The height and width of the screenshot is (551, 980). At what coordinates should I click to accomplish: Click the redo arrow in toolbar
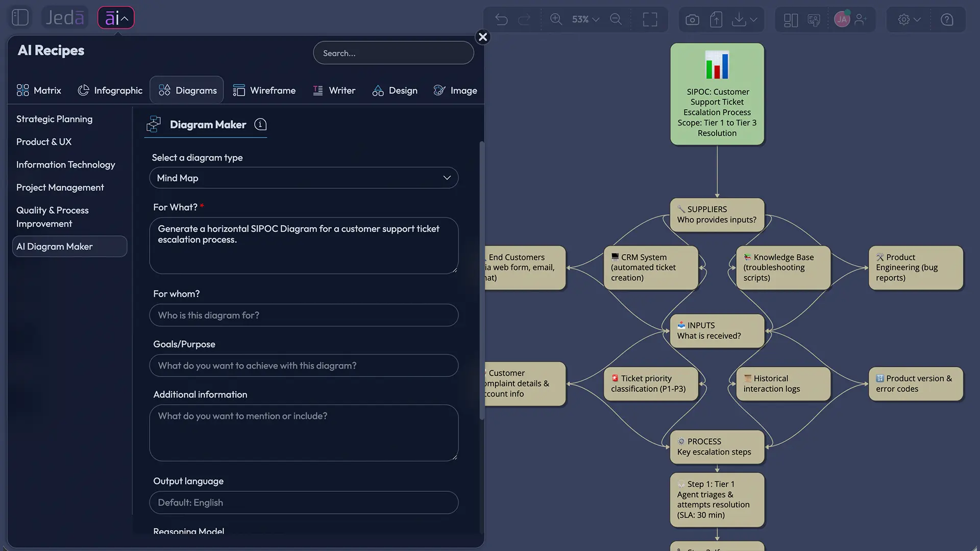pyautogui.click(x=524, y=19)
